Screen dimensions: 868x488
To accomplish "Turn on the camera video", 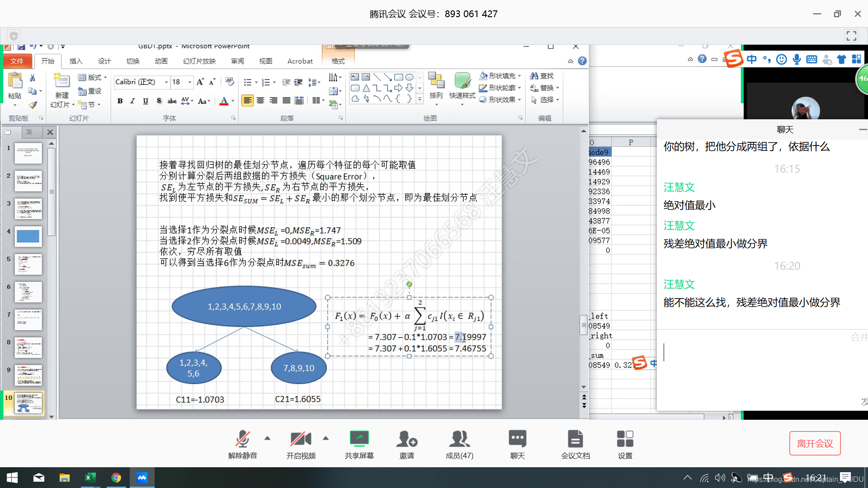I will [x=301, y=445].
